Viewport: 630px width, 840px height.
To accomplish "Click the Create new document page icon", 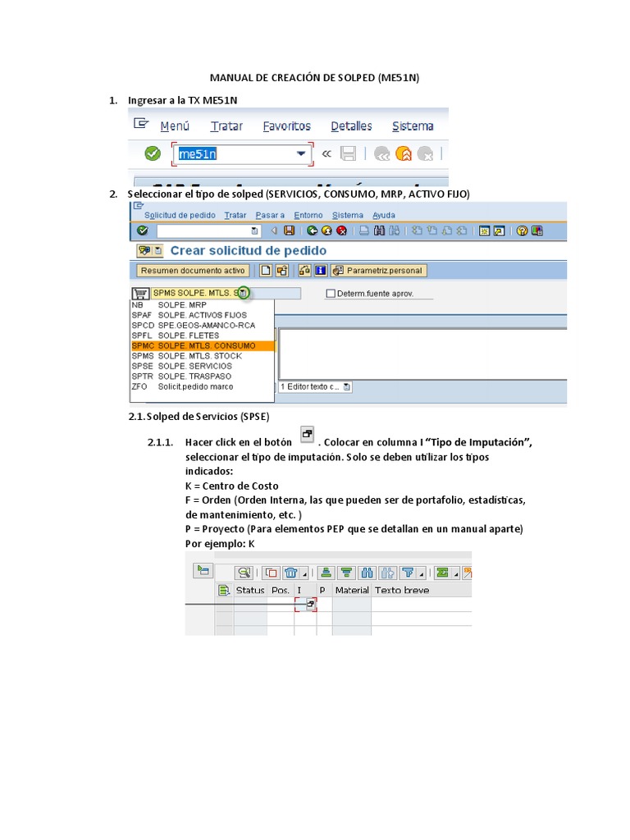I will (266, 271).
